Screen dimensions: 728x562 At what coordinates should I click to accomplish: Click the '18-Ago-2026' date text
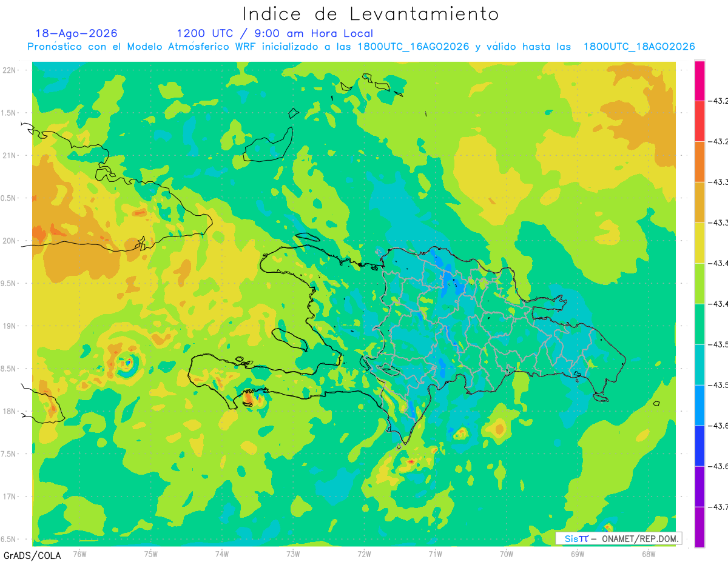coord(76,33)
